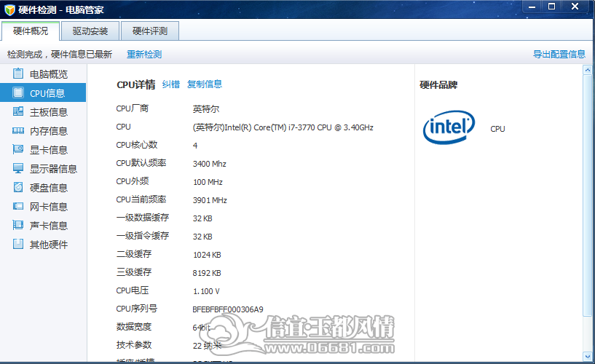Click the 主板信息 motherboard icon
The height and width of the screenshot is (364, 595).
(x=17, y=111)
